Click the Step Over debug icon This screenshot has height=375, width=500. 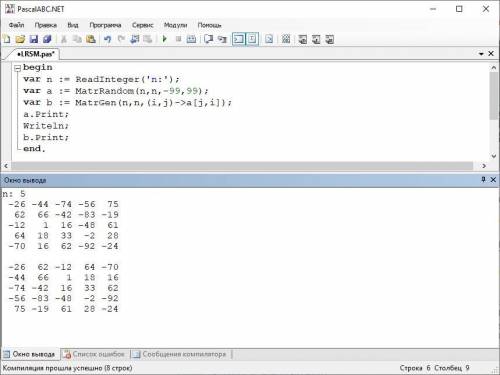pos(209,39)
